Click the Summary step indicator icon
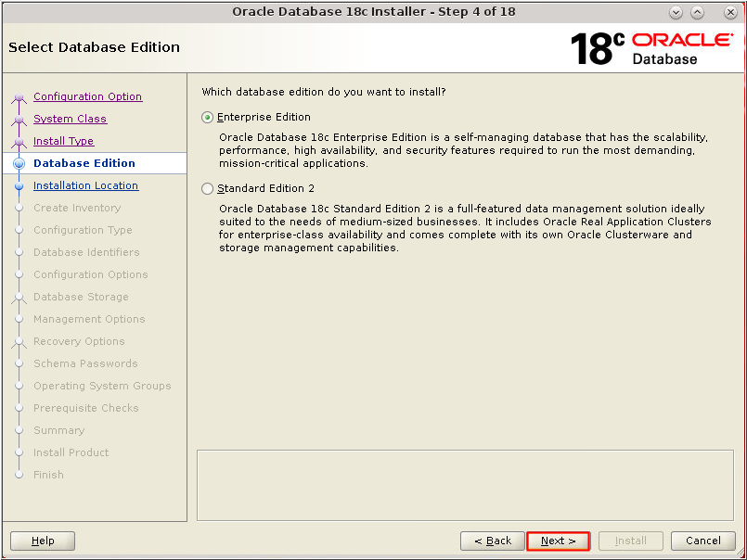The width and height of the screenshot is (747, 560). point(19,430)
